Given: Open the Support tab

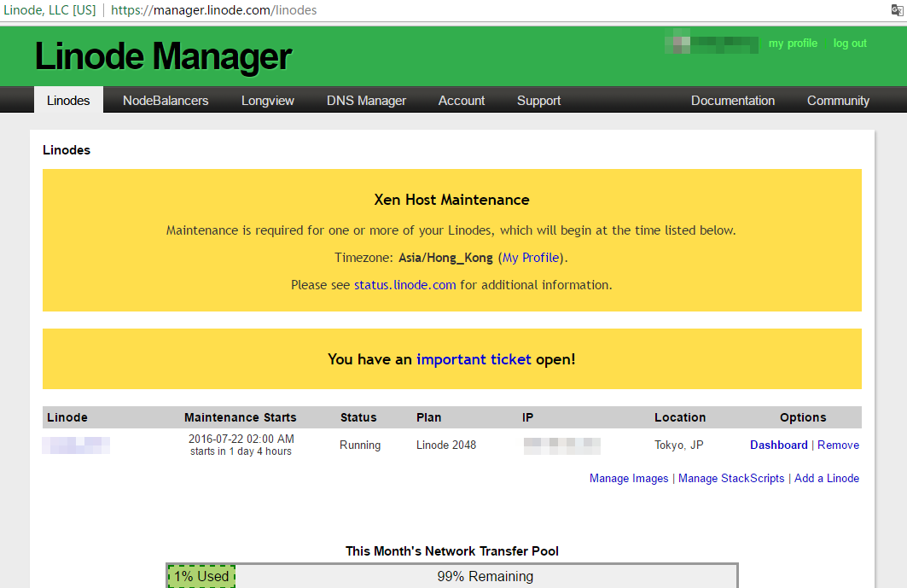Looking at the screenshot, I should [538, 101].
